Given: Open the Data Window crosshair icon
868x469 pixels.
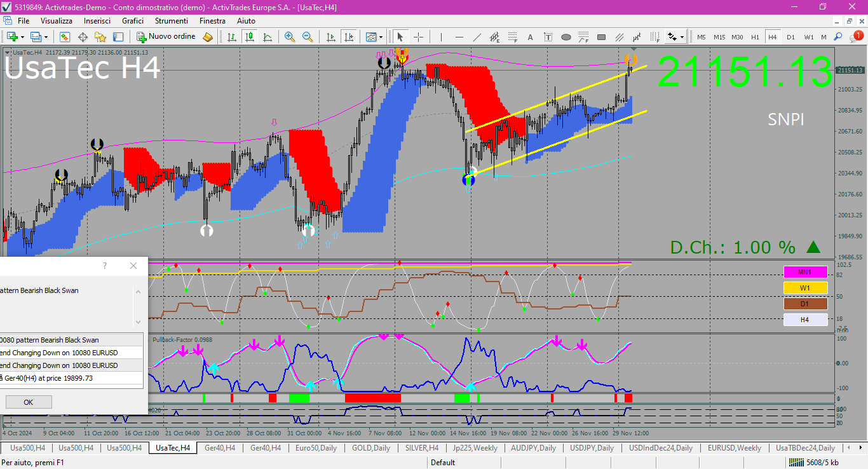Looking at the screenshot, I should click(x=83, y=37).
